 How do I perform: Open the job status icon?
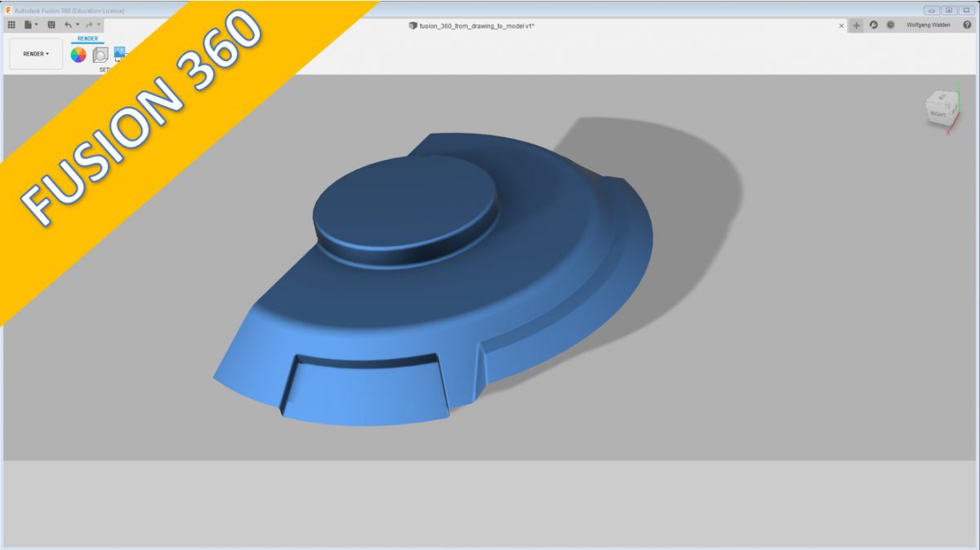(x=873, y=25)
